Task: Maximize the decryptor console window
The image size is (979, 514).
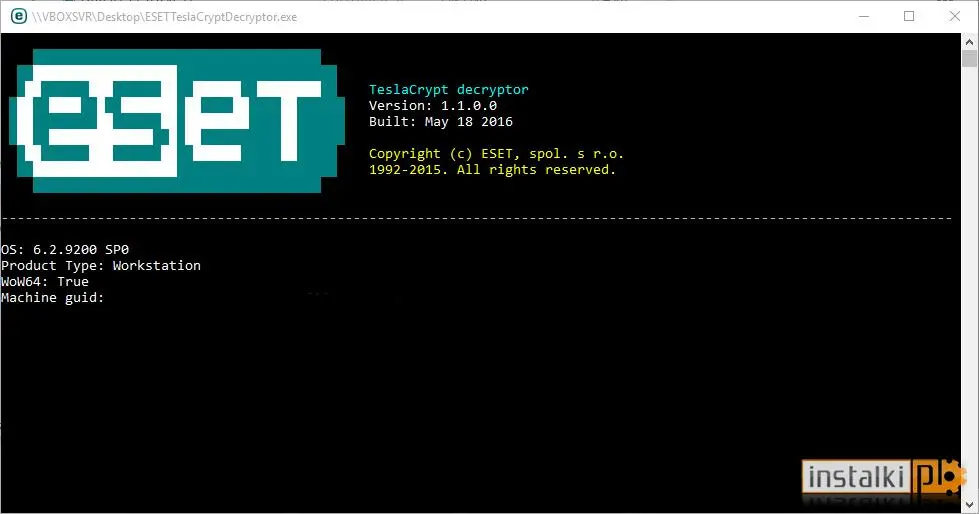Action: coord(909,16)
